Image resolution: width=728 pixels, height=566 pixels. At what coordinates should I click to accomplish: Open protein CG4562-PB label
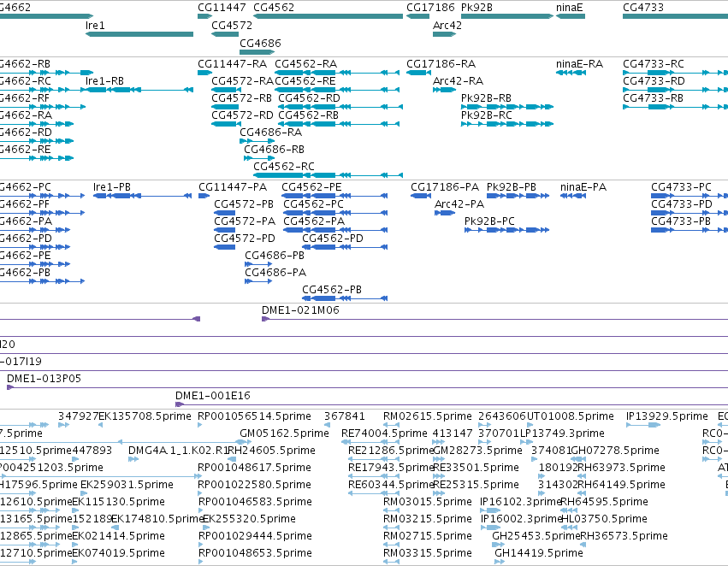point(332,290)
